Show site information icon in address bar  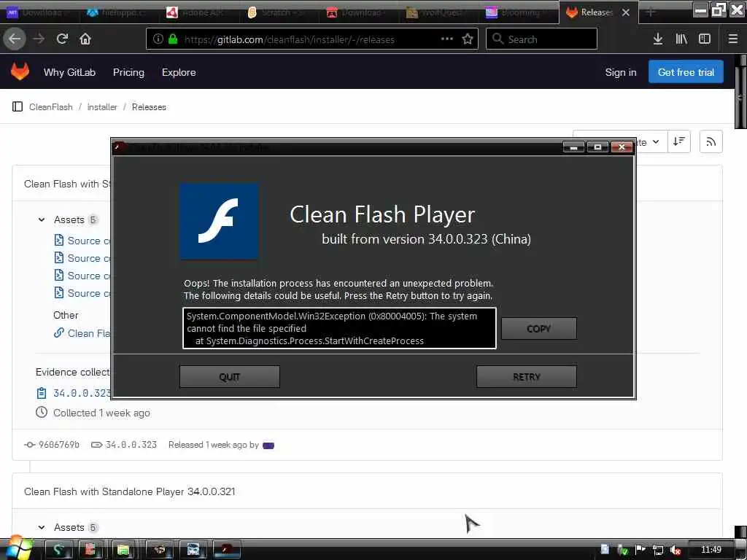(158, 39)
